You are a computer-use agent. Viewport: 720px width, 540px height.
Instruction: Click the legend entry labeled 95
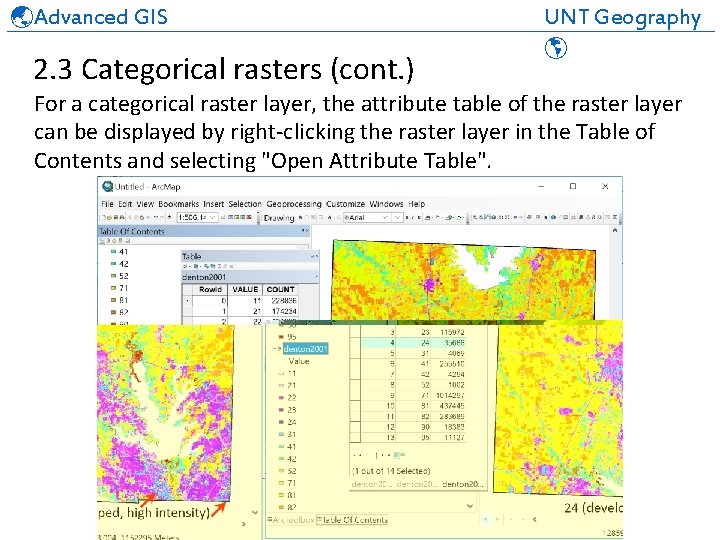tap(292, 337)
